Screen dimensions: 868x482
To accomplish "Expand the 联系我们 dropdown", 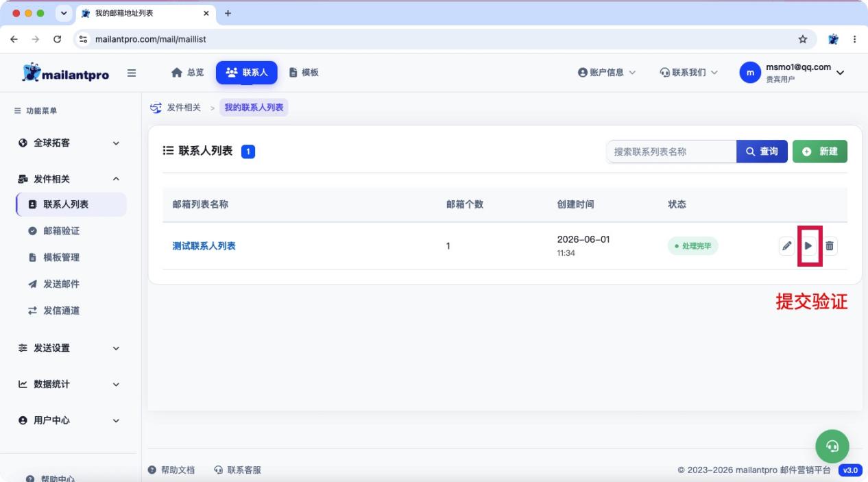I will pyautogui.click(x=689, y=73).
